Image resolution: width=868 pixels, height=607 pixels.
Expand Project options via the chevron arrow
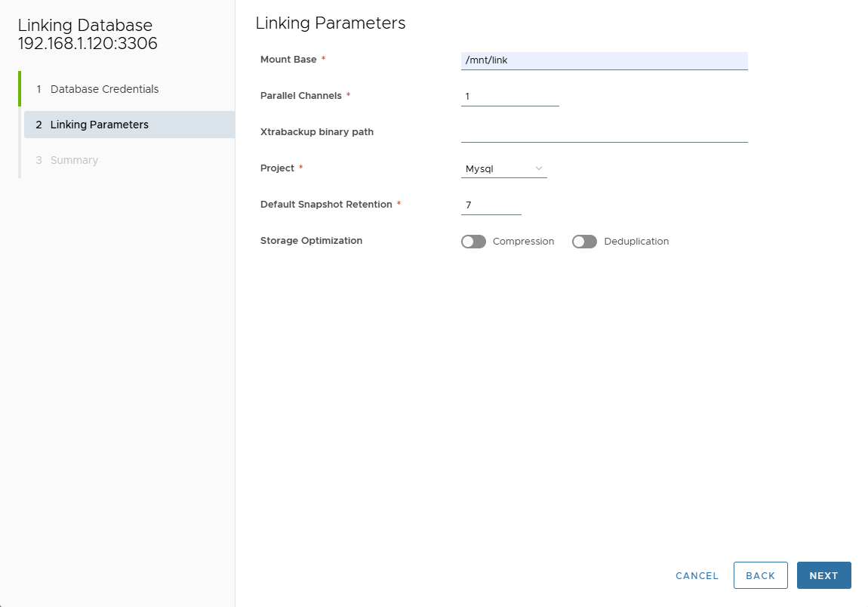point(539,168)
